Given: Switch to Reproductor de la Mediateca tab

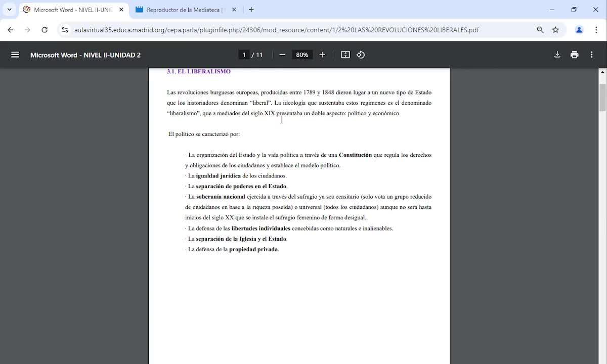Looking at the screenshot, I should click(x=186, y=10).
